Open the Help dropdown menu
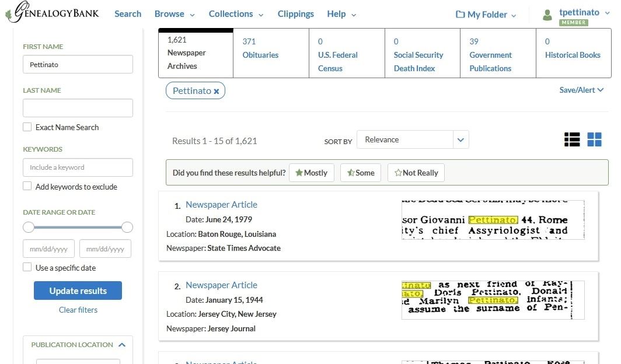The width and height of the screenshot is (621, 364). coord(341,14)
